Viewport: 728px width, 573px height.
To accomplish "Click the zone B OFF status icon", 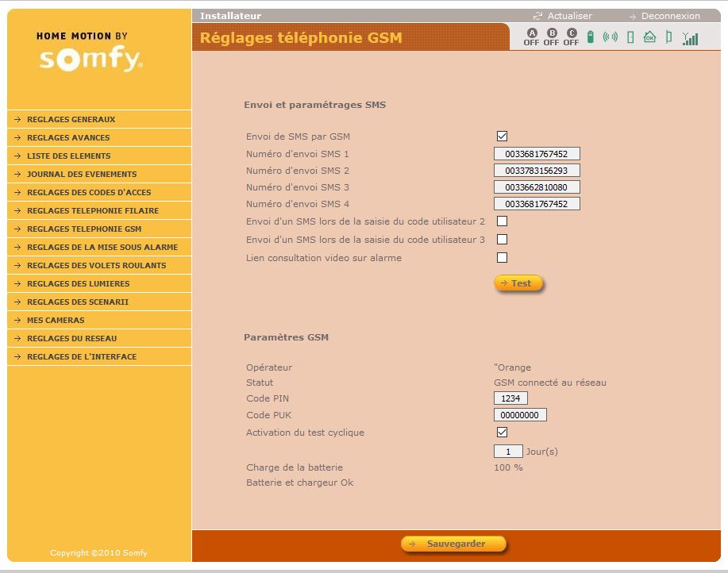I will [551, 37].
